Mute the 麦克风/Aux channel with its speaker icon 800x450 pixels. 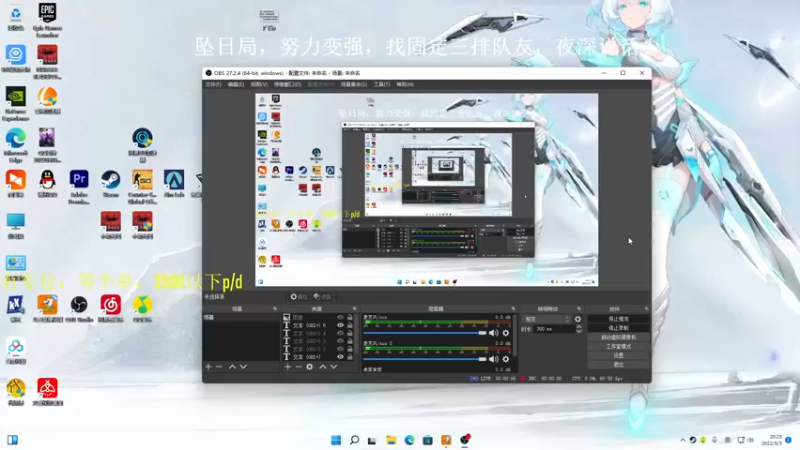[x=493, y=333]
